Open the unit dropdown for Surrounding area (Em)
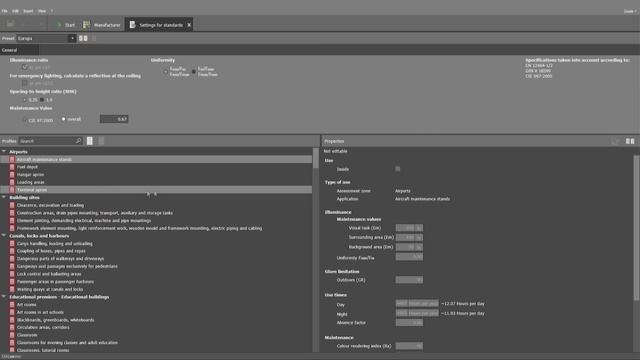The height and width of the screenshot is (360, 640). tap(419, 238)
